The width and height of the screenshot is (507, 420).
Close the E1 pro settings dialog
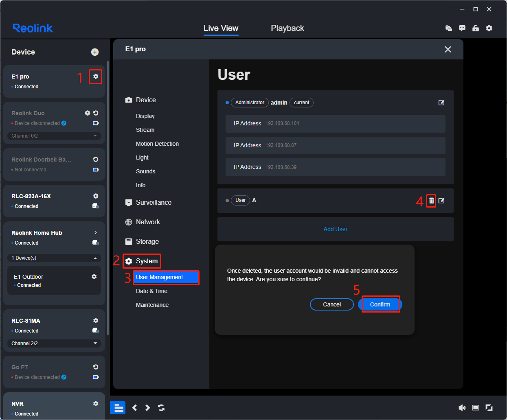click(448, 49)
